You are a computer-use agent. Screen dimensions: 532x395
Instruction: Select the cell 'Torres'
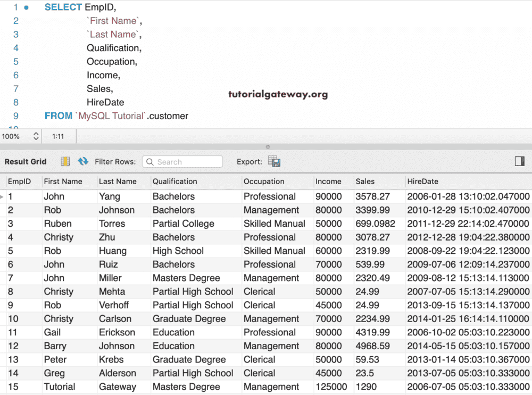pyautogui.click(x=112, y=224)
